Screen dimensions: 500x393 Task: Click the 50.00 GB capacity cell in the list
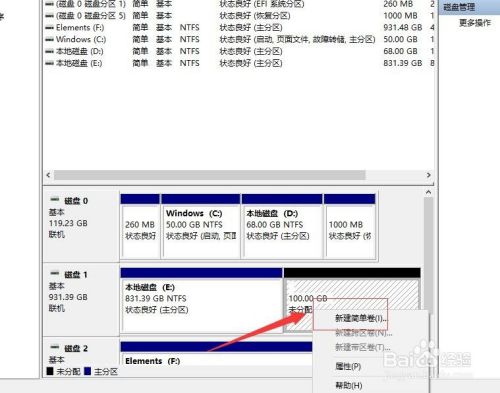400,39
